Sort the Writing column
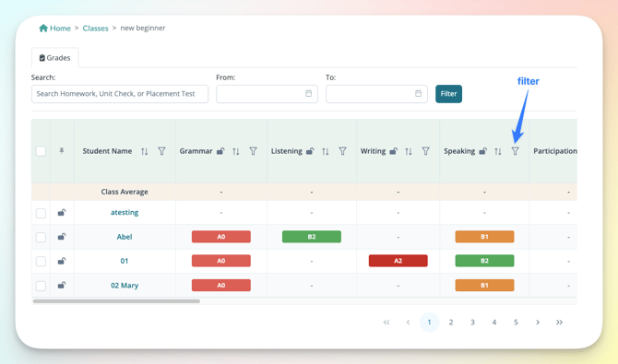Screen dimensions: 618x364 409,151
